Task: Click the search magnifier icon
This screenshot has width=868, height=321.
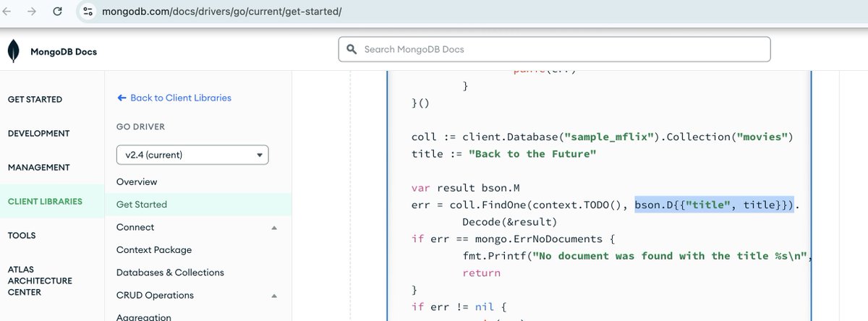Action: (x=352, y=49)
